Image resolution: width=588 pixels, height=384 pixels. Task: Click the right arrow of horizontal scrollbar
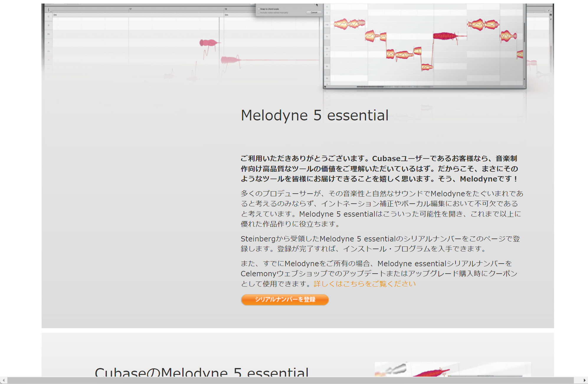[x=584, y=380]
